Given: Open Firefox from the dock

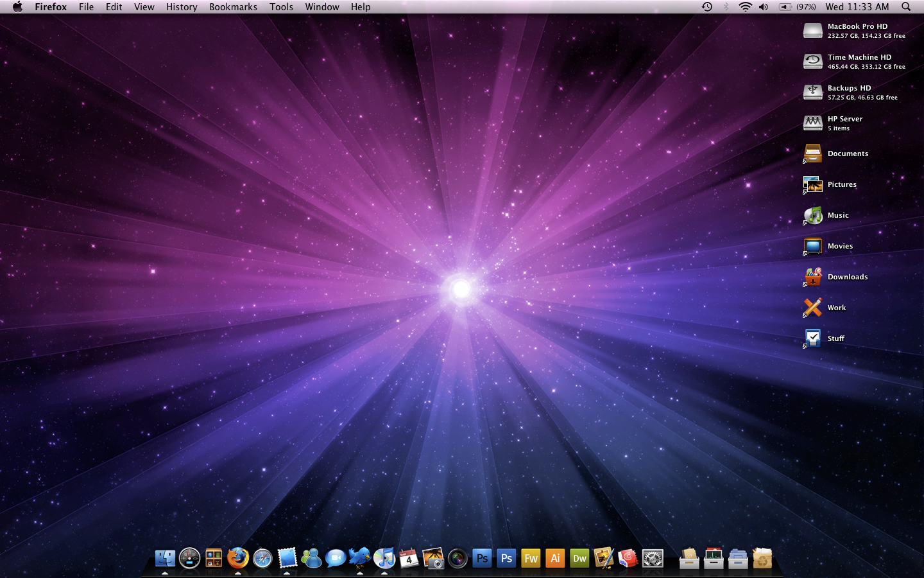Looking at the screenshot, I should pos(238,558).
